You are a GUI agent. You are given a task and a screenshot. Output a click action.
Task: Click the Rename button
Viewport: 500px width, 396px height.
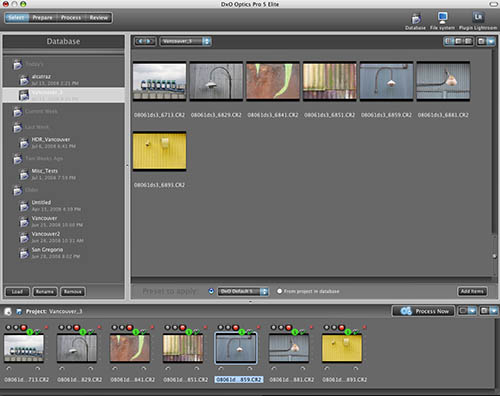tap(45, 292)
